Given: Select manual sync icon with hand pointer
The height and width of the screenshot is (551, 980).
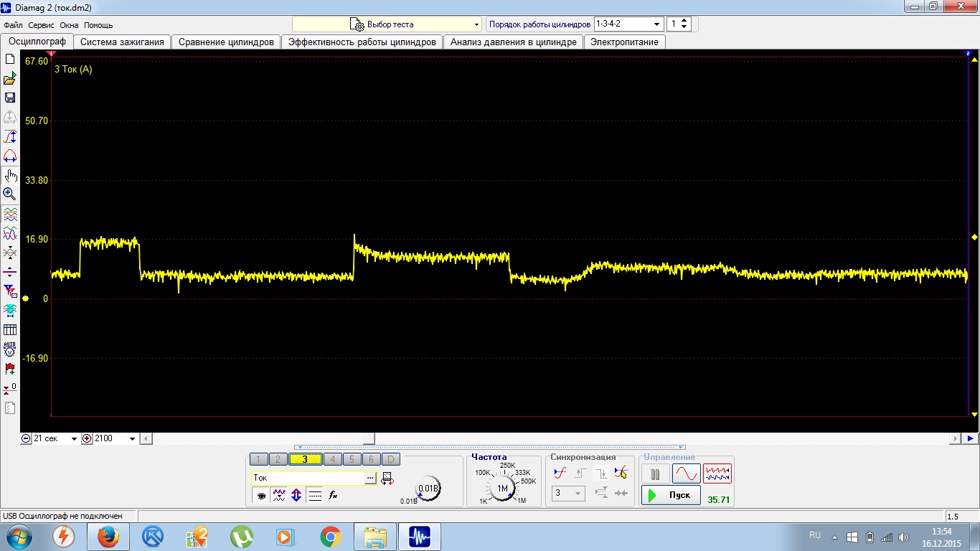Looking at the screenshot, I should click(x=621, y=473).
